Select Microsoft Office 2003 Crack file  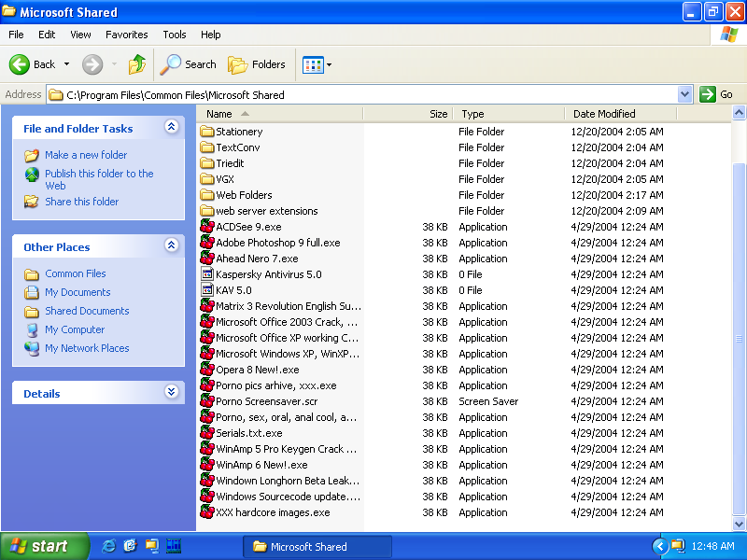click(287, 322)
